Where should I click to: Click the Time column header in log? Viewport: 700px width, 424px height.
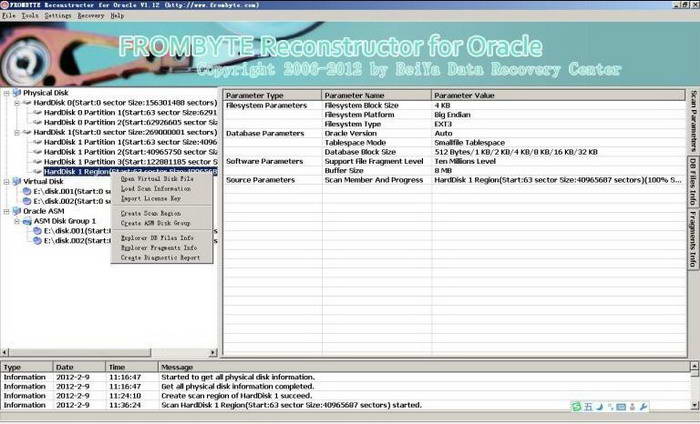(x=132, y=367)
